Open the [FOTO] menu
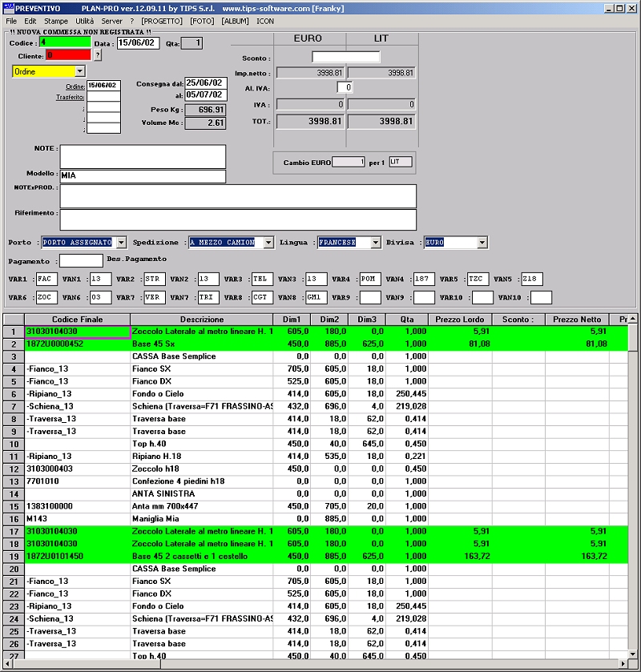The width and height of the screenshot is (641, 672). click(x=202, y=21)
